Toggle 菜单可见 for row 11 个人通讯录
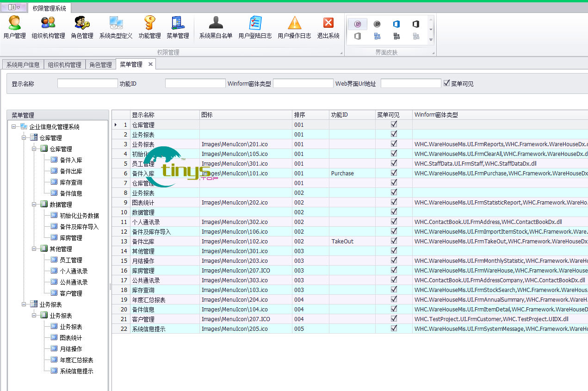Screen dimensions: 588x391 coord(394,222)
